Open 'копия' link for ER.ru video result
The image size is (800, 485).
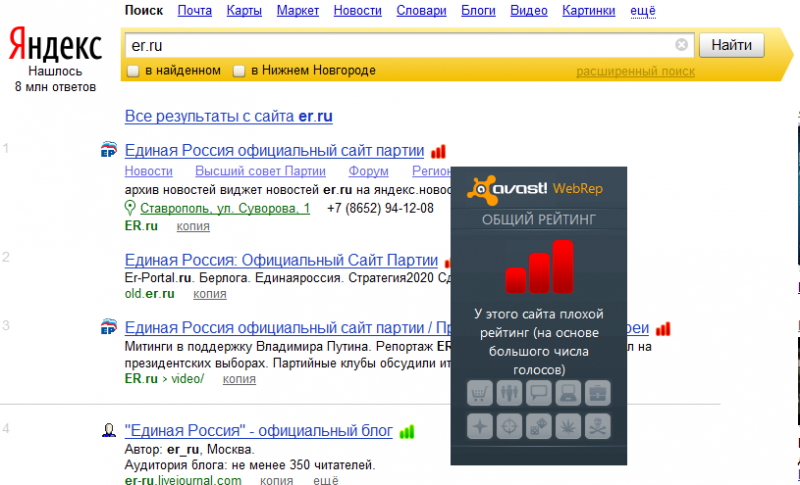pyautogui.click(x=239, y=379)
